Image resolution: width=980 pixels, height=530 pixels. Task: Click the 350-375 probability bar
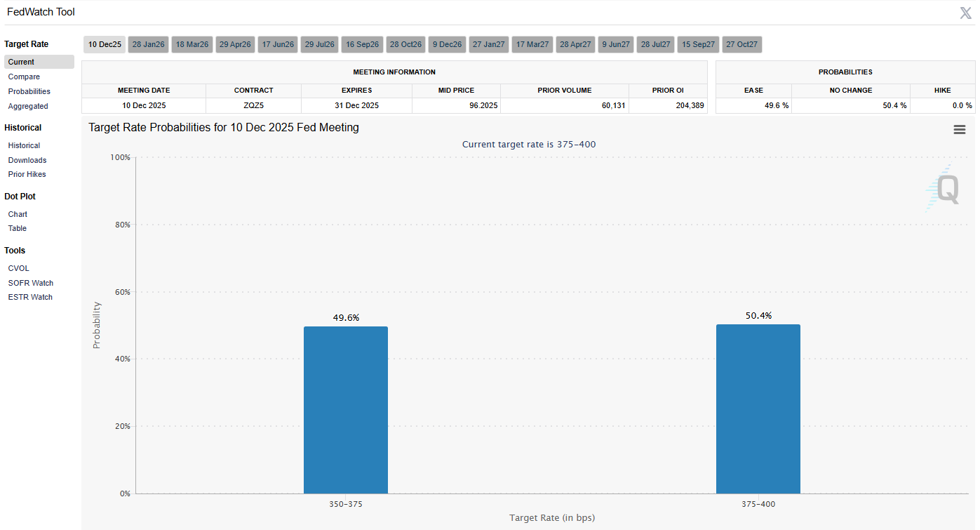point(346,410)
